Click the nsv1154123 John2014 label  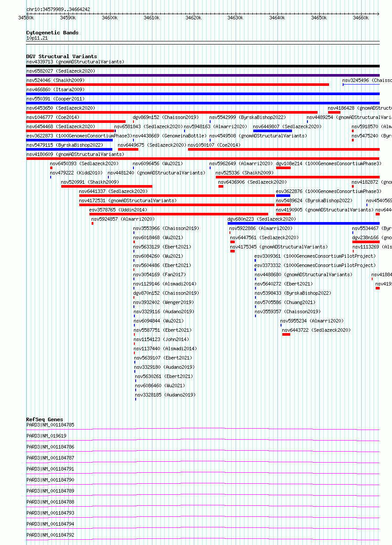click(x=161, y=339)
